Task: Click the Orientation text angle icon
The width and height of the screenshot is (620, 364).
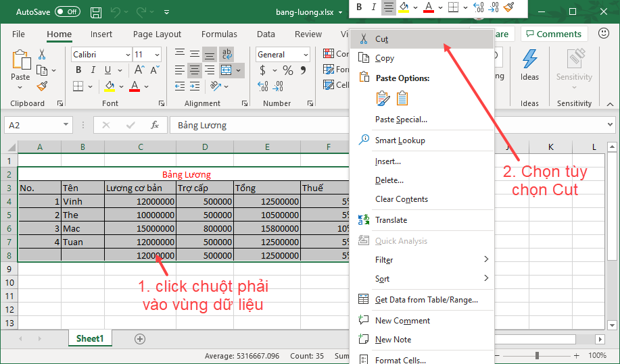Action: (x=216, y=86)
